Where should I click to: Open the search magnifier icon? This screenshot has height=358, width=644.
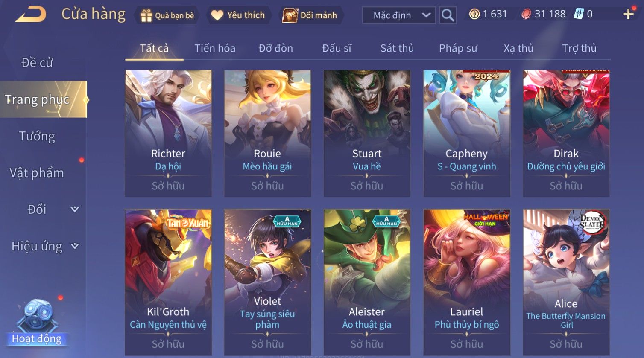[x=448, y=15]
